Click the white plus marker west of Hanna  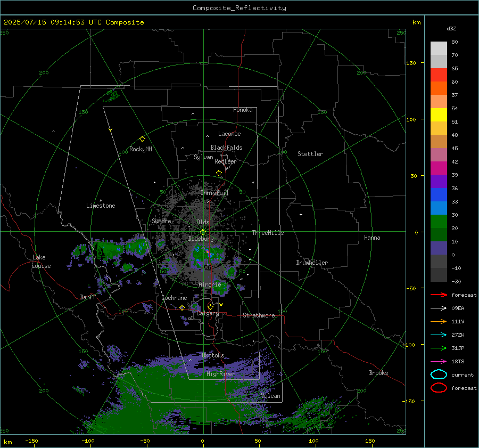pos(301,214)
